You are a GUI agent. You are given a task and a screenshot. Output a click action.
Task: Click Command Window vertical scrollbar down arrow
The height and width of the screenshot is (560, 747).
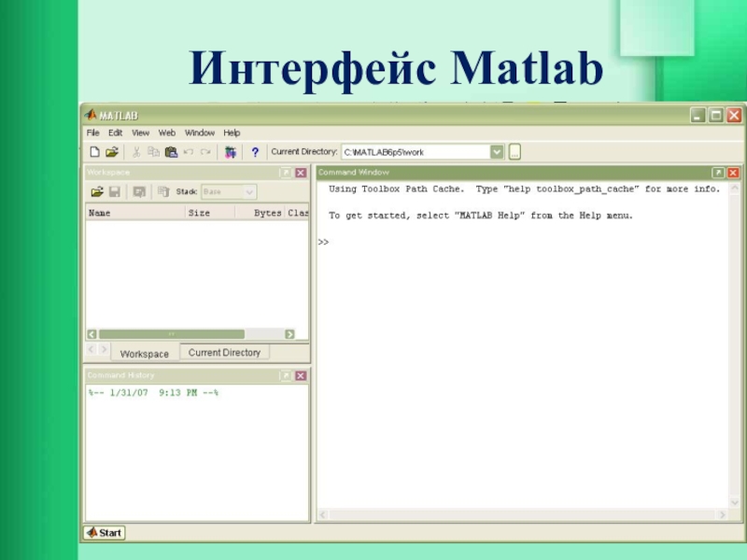[x=734, y=502]
